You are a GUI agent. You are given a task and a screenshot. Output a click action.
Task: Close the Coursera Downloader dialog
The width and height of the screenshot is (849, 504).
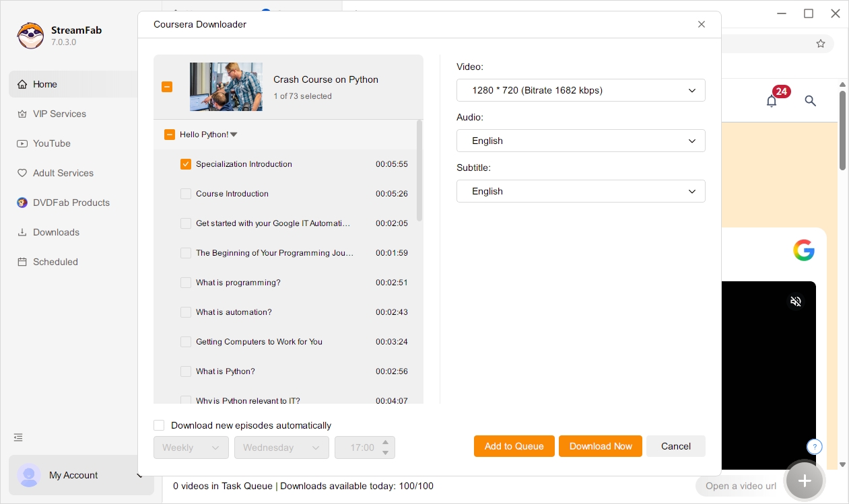pyautogui.click(x=702, y=24)
